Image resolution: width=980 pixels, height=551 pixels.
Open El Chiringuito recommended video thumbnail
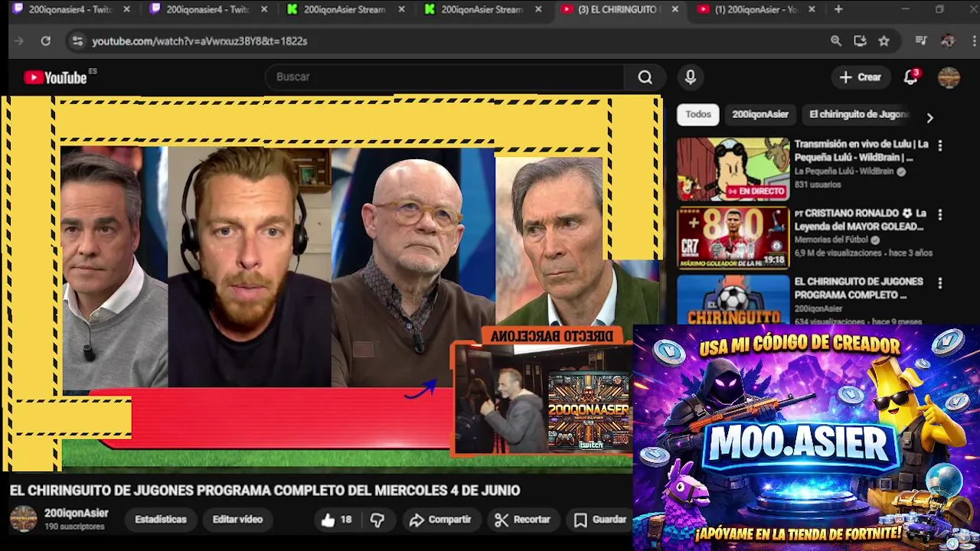(x=733, y=299)
